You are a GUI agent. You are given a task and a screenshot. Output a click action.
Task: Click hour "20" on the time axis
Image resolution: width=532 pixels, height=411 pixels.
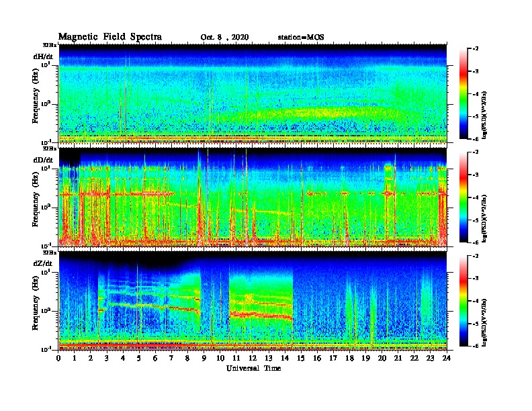pyautogui.click(x=382, y=358)
